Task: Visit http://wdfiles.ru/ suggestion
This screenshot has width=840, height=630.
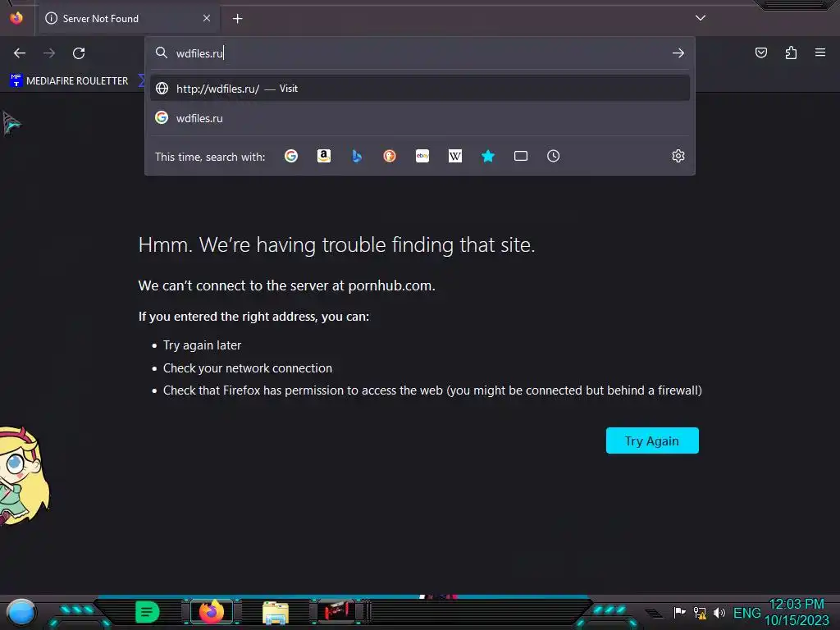Action: (420, 89)
